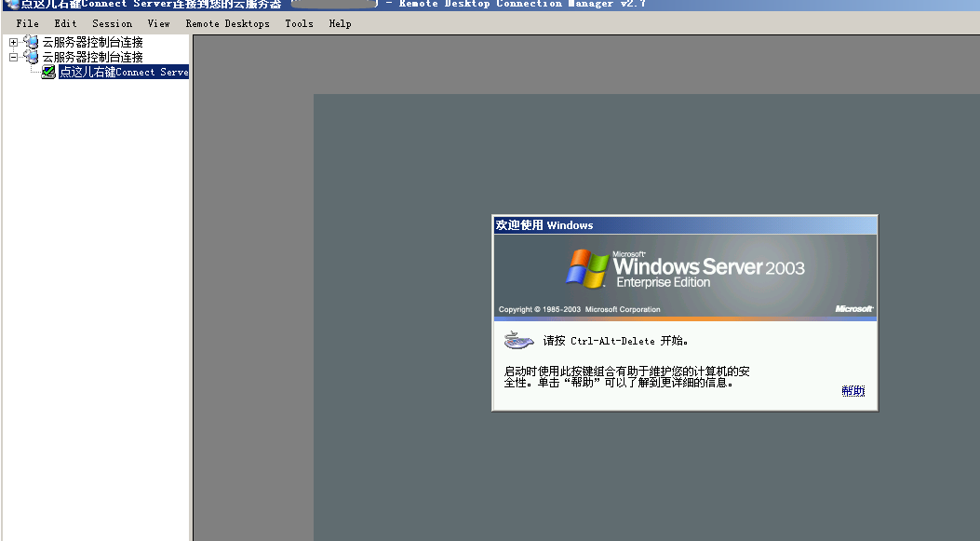Click the Copyright 1985-2003 Microsoft Corporation text
980x541 pixels.
pos(580,309)
